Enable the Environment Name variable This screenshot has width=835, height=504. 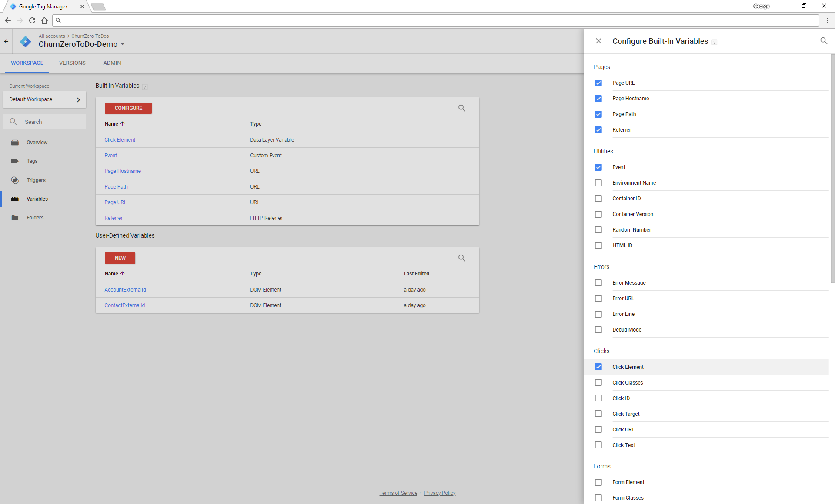(x=598, y=183)
